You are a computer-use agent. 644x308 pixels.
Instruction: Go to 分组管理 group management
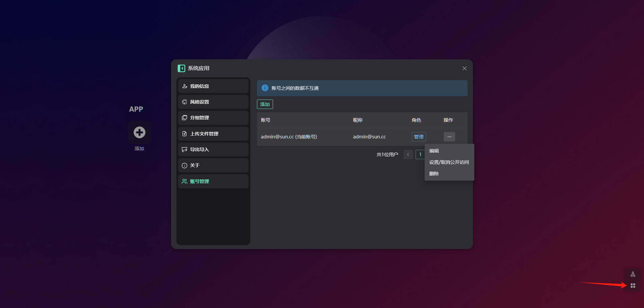[213, 118]
